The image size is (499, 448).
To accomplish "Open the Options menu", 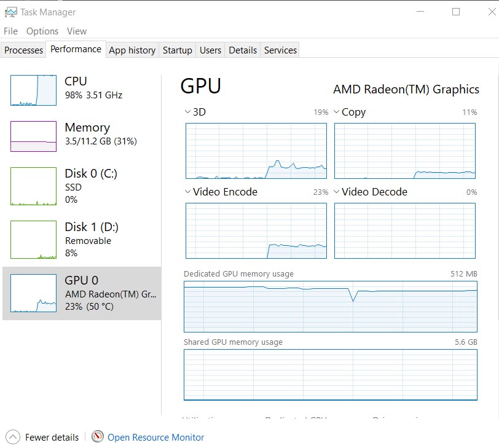I will click(42, 31).
